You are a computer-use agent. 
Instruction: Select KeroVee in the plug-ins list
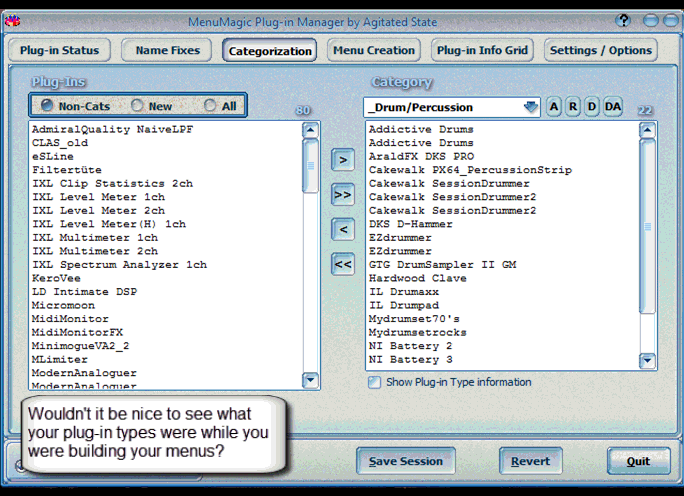pos(56,278)
